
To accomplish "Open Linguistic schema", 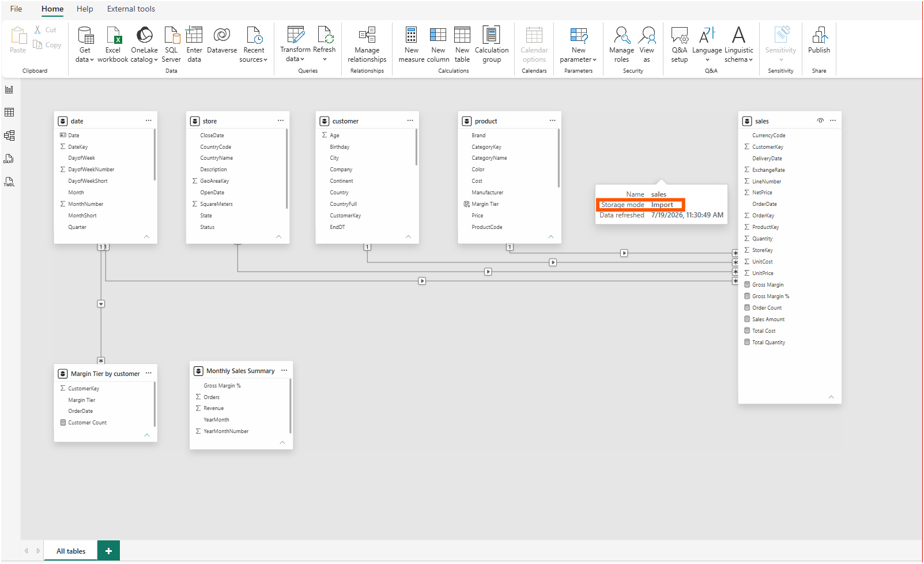I will click(x=739, y=44).
